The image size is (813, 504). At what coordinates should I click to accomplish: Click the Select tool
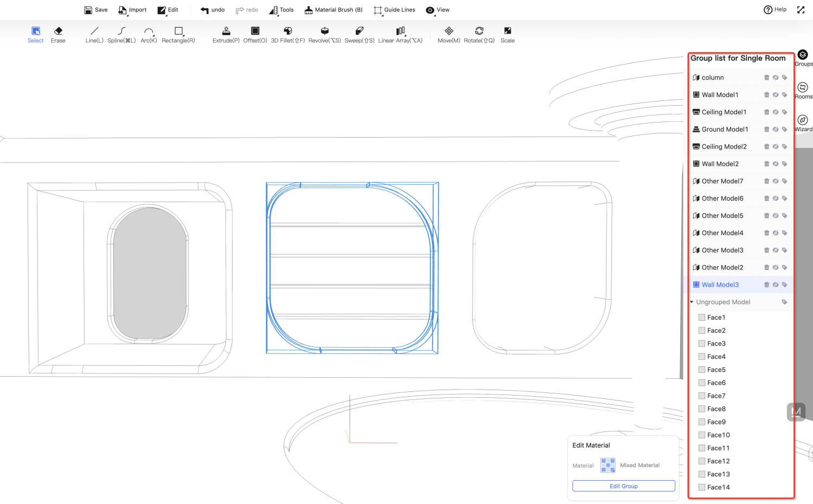[x=36, y=35]
